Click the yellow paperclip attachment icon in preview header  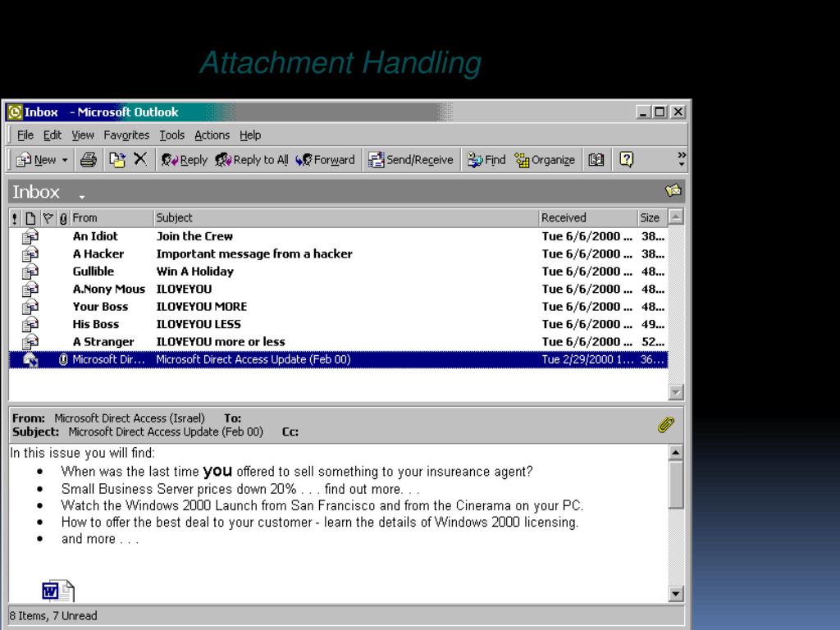(666, 424)
